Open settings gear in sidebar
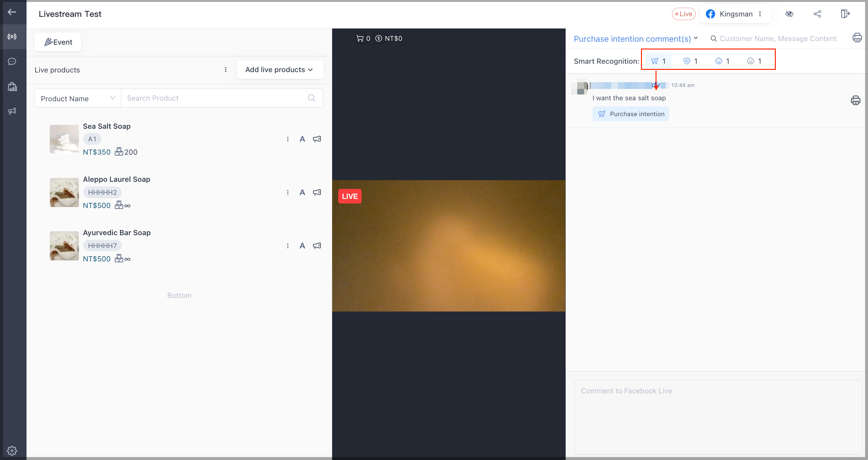Viewport: 868px width, 460px height. [x=12, y=450]
